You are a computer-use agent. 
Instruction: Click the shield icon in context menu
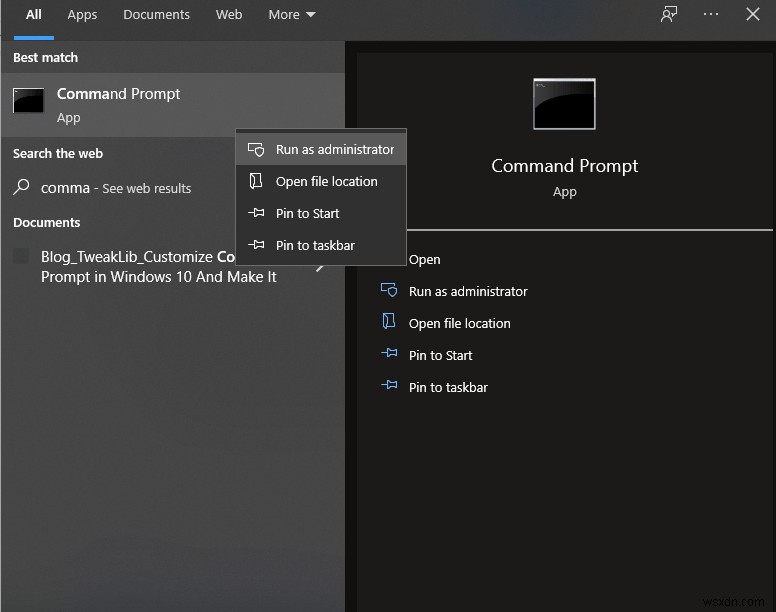point(256,149)
